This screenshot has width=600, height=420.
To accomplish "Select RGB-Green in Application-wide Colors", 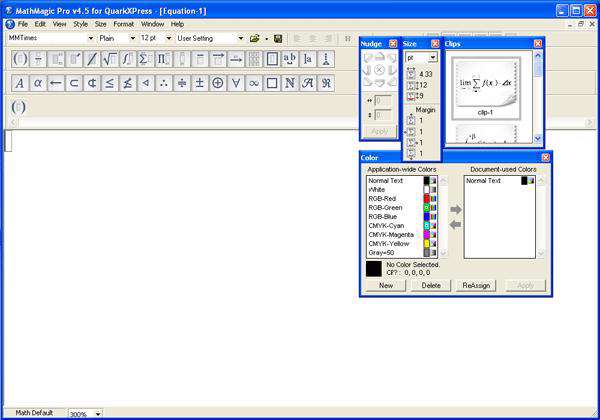I will coord(402,208).
